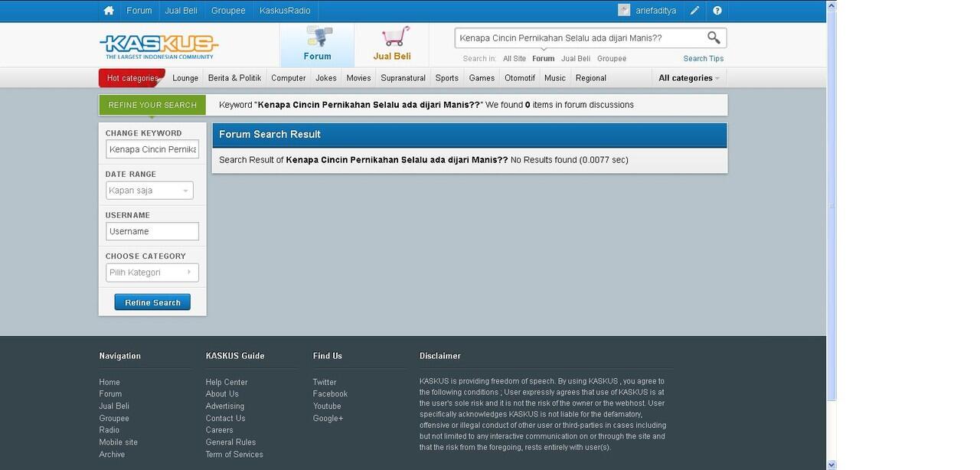Viewport: 980px width, 470px height.
Task: Set search scope to Jual Beli
Action: tap(576, 58)
